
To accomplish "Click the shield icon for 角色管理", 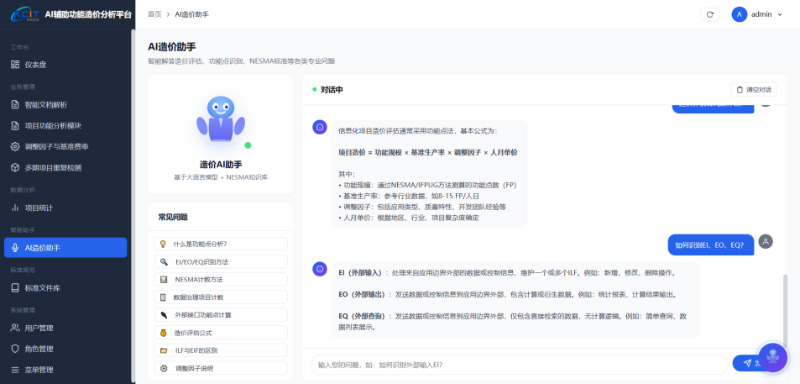I will (x=15, y=349).
